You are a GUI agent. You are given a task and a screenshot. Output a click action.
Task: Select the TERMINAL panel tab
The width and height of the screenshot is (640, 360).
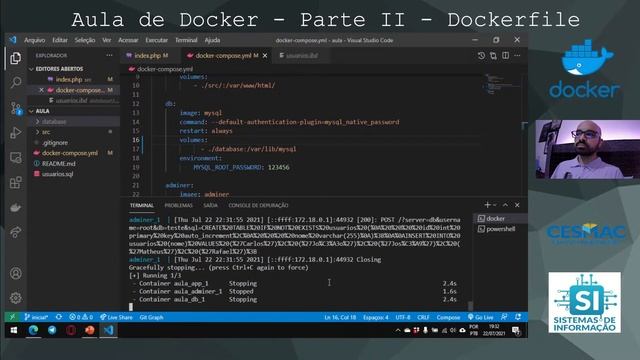(x=142, y=205)
